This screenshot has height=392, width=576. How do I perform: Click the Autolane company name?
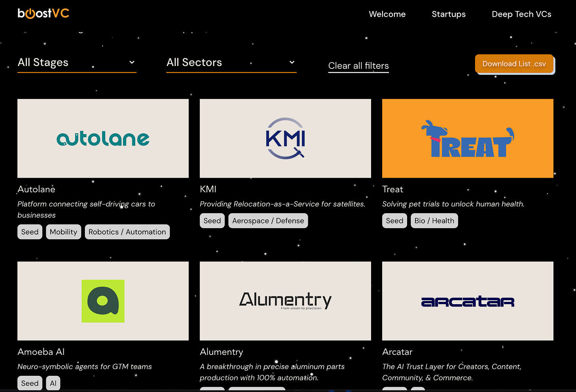point(36,189)
